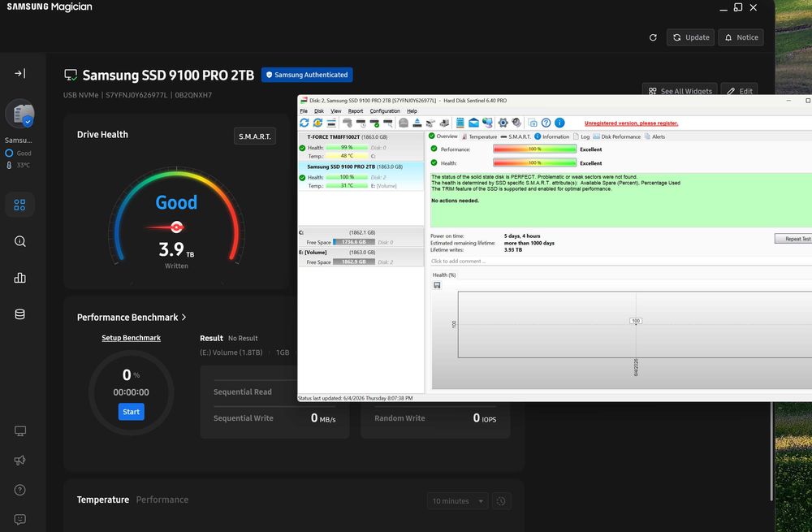Image resolution: width=812 pixels, height=532 pixels.
Task: Click the Health 100% gradient bar in Sentinel overview
Action: [x=535, y=162]
